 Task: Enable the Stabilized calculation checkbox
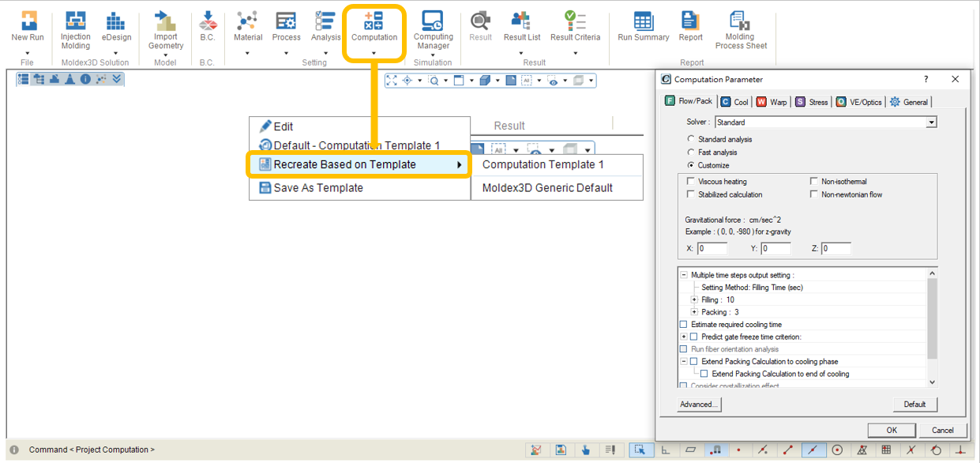[692, 194]
